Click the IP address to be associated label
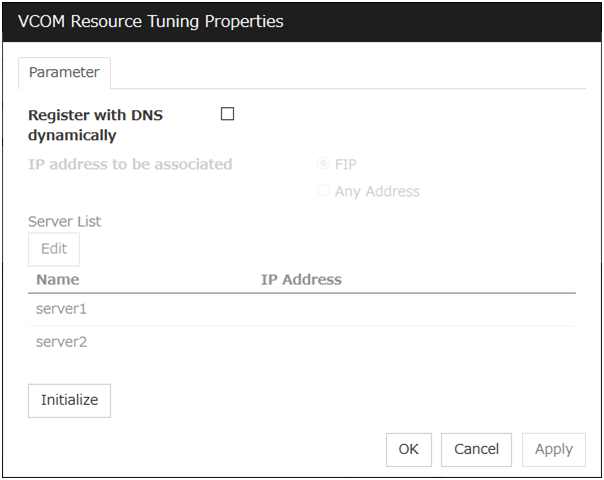The image size is (604, 480). 130,164
